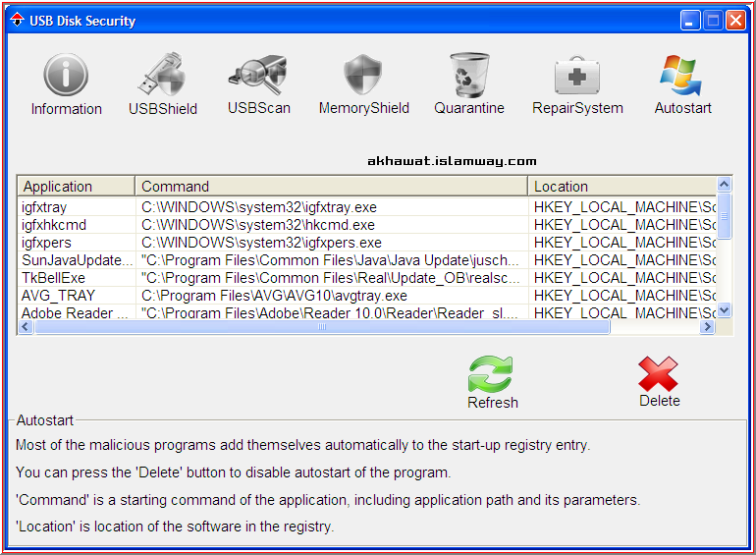
Task: Click the horizontal scrollbar thumb
Action: click(322, 327)
